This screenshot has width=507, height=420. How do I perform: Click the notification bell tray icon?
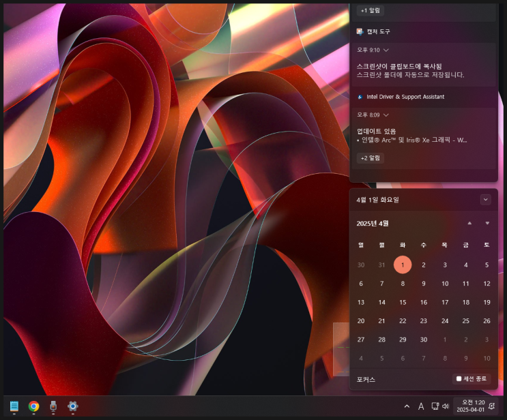pos(492,406)
